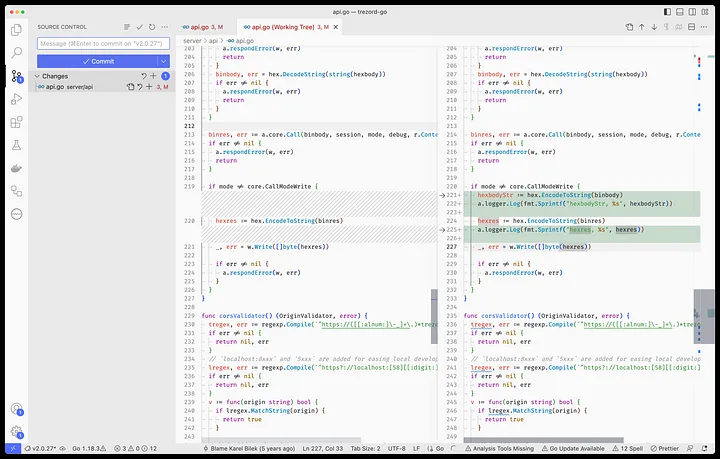Click the Commit button
The width and height of the screenshot is (720, 459).
click(97, 61)
